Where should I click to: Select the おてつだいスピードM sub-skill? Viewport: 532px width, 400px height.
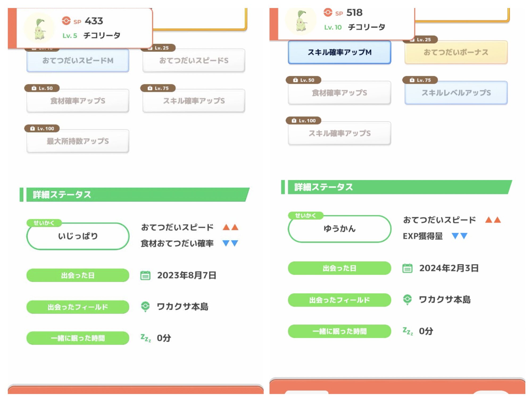click(x=78, y=61)
